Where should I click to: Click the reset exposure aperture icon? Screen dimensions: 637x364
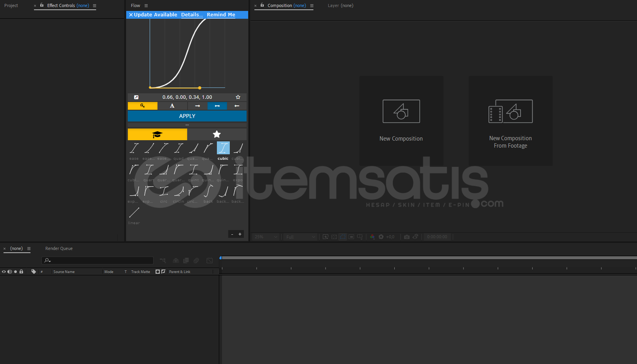(x=381, y=237)
